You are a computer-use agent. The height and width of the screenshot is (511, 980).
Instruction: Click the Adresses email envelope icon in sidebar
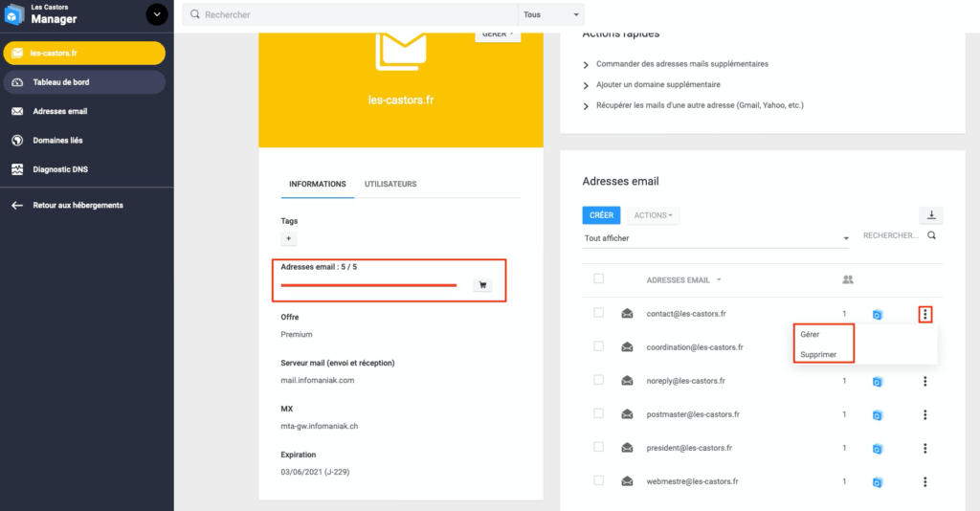[17, 111]
